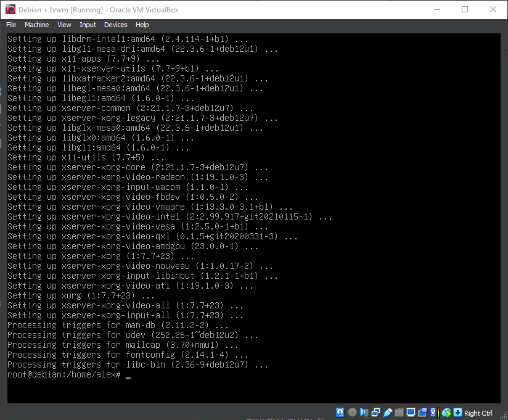
Task: Click the recording status icon
Action: pyautogui.click(x=423, y=412)
